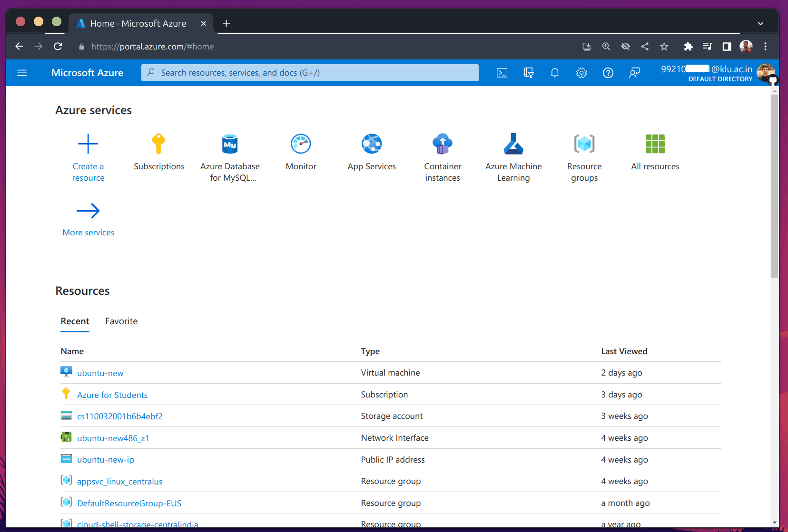This screenshot has height=532, width=788.
Task: Open the Chrome profile avatar
Action: (746, 47)
